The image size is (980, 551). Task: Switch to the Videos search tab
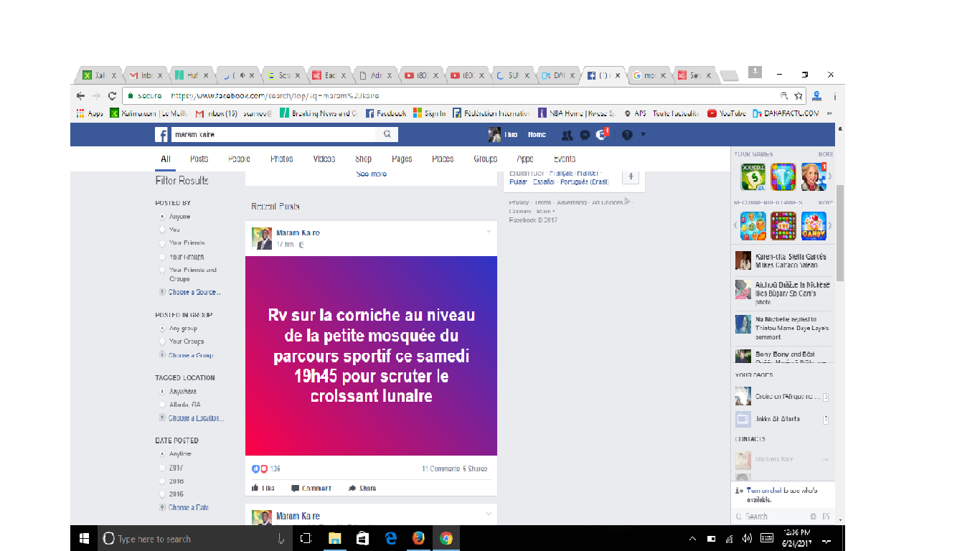click(x=324, y=159)
